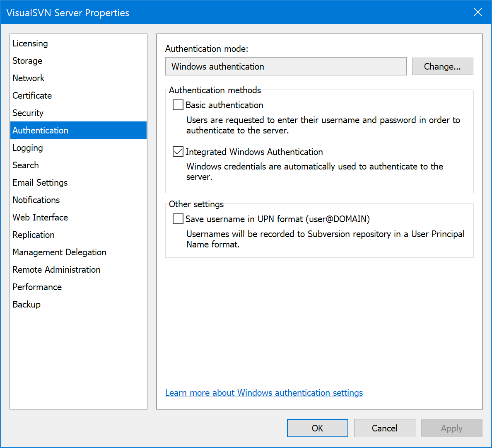Open the Certificate section
This screenshot has height=448, width=492.
pos(32,96)
